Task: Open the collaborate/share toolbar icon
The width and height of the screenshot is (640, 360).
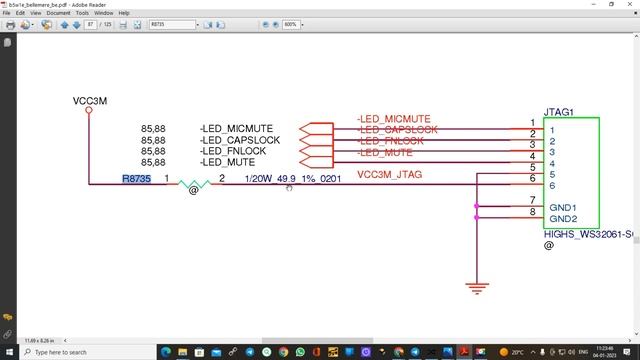Action: click(x=25, y=25)
